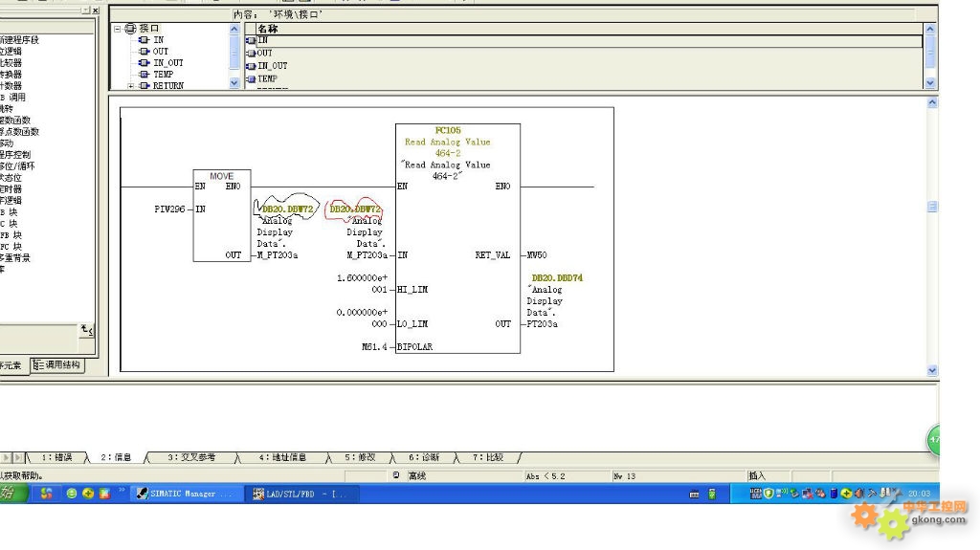Click the system tray clock 20:03
The image size is (980, 550).
click(919, 494)
